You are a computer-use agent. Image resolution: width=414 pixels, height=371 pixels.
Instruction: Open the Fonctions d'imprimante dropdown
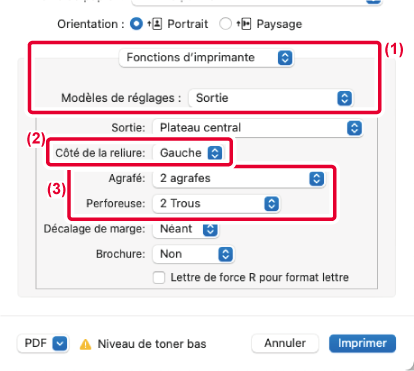click(206, 58)
